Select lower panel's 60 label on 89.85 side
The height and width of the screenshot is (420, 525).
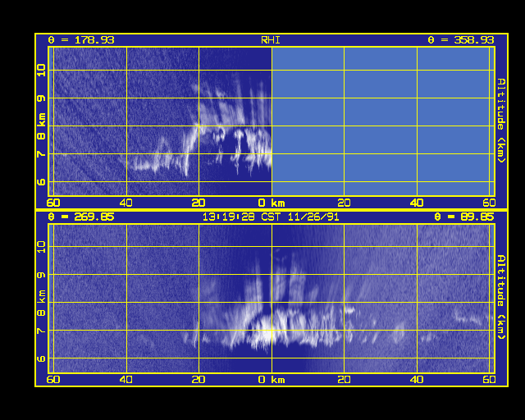489,380
